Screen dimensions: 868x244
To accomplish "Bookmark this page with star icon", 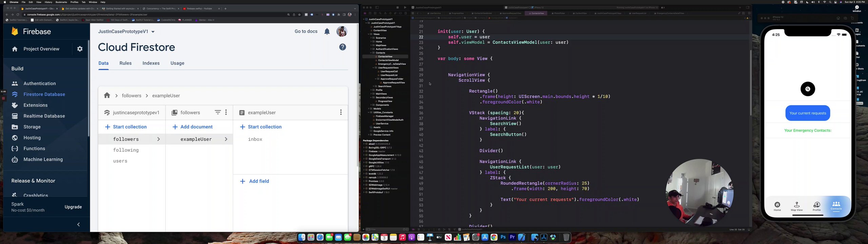I will (299, 15).
